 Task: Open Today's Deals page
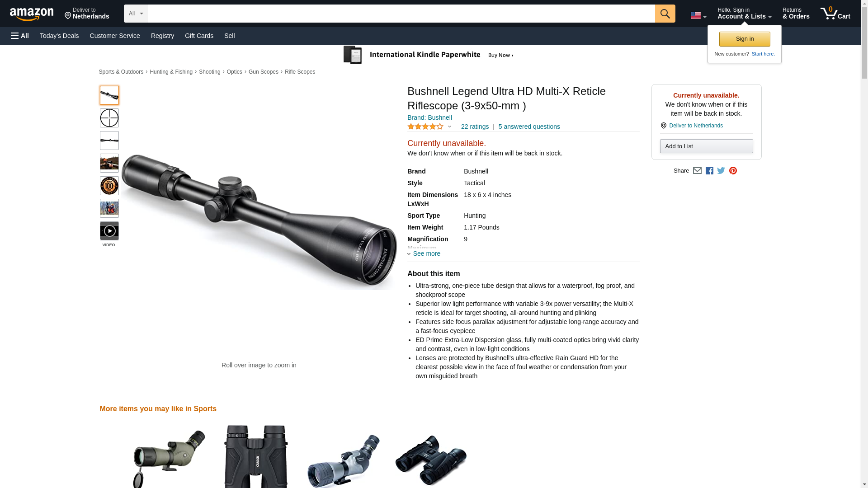click(x=59, y=36)
